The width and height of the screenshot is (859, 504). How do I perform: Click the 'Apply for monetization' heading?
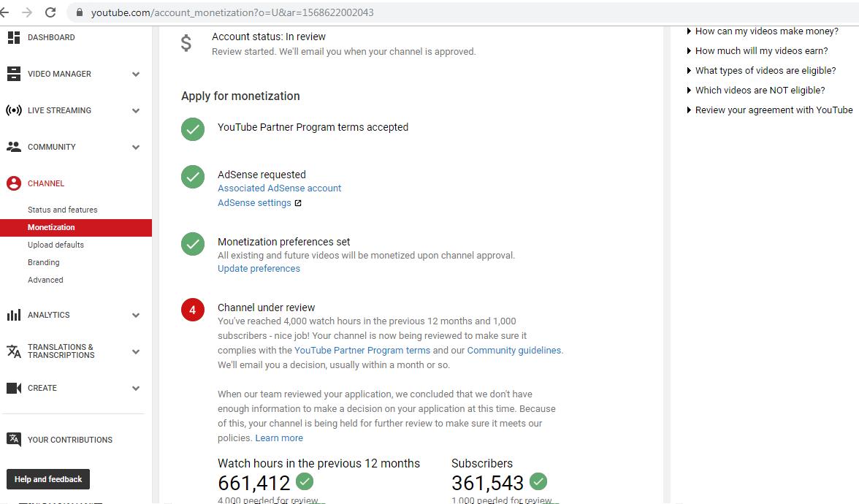(240, 96)
